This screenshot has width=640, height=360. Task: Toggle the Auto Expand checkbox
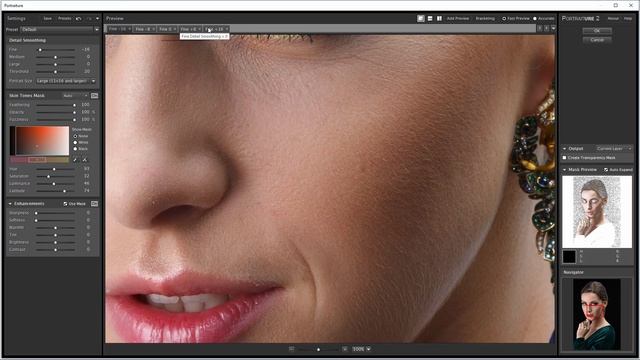(x=606, y=169)
